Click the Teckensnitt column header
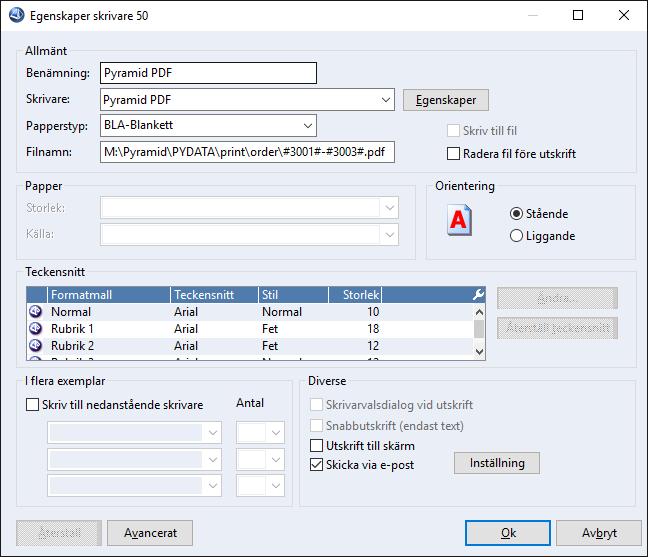Viewport: 648px width, 557px height. [214, 295]
